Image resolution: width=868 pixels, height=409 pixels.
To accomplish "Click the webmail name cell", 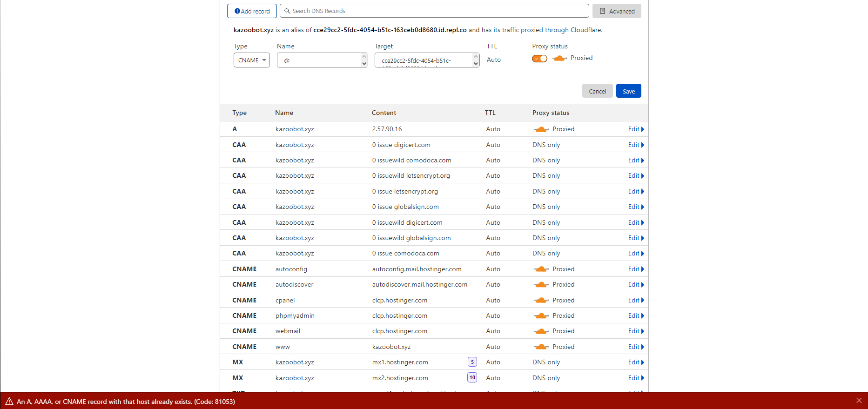I will tap(288, 331).
